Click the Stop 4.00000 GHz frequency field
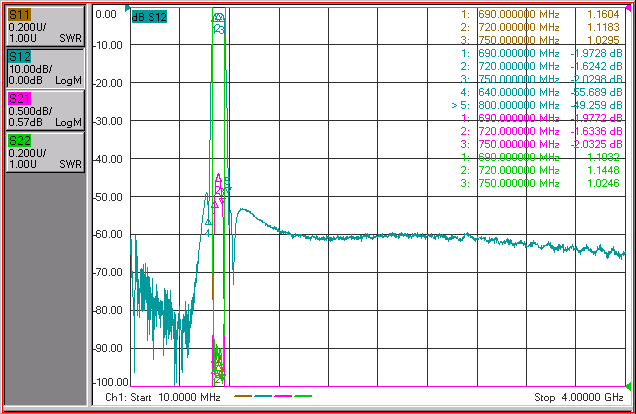This screenshot has height=414, width=636. (579, 397)
